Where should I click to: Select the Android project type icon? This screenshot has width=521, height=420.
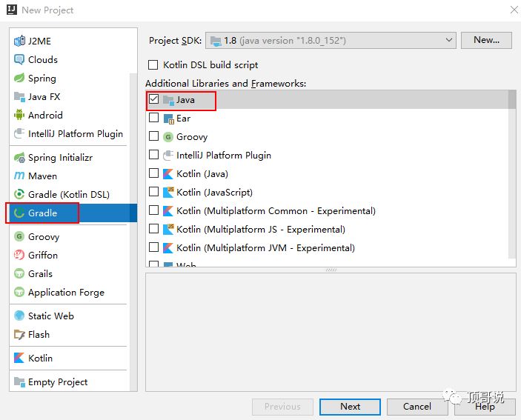coord(19,115)
